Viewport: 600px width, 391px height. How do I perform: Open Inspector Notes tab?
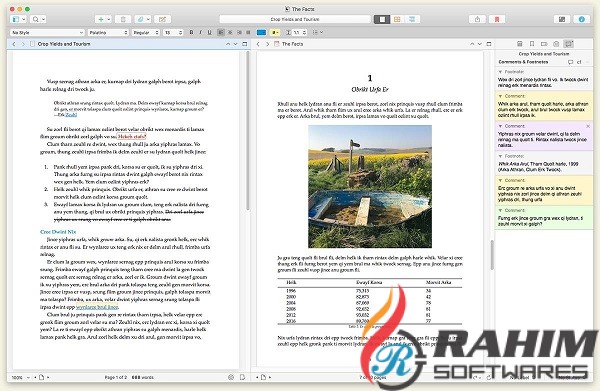pos(520,44)
